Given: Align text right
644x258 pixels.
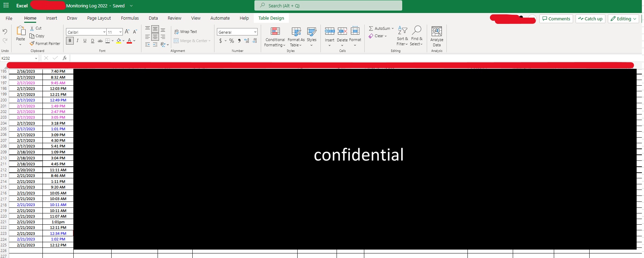Looking at the screenshot, I should (x=163, y=37).
